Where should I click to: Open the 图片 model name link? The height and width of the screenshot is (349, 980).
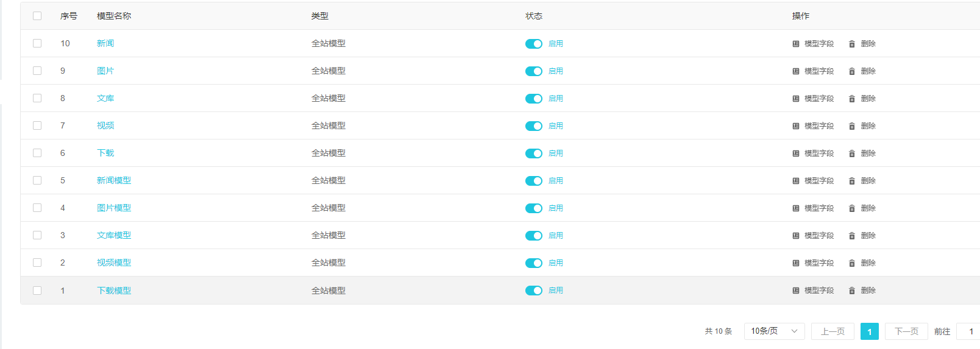click(x=105, y=71)
